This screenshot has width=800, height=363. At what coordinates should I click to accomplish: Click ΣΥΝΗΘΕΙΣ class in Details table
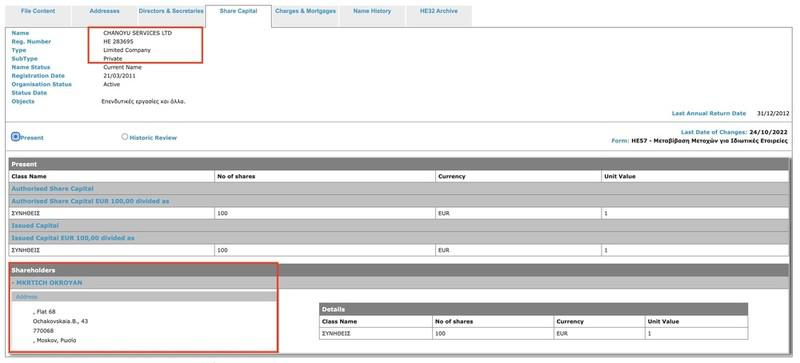tap(337, 334)
